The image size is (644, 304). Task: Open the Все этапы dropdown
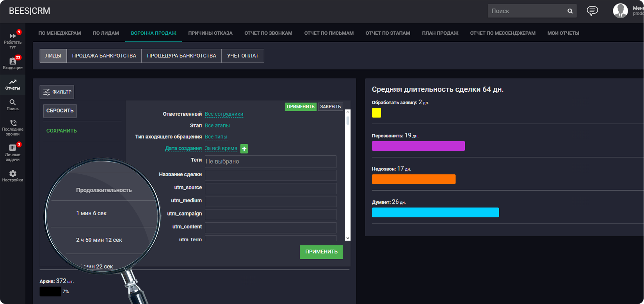click(x=217, y=125)
